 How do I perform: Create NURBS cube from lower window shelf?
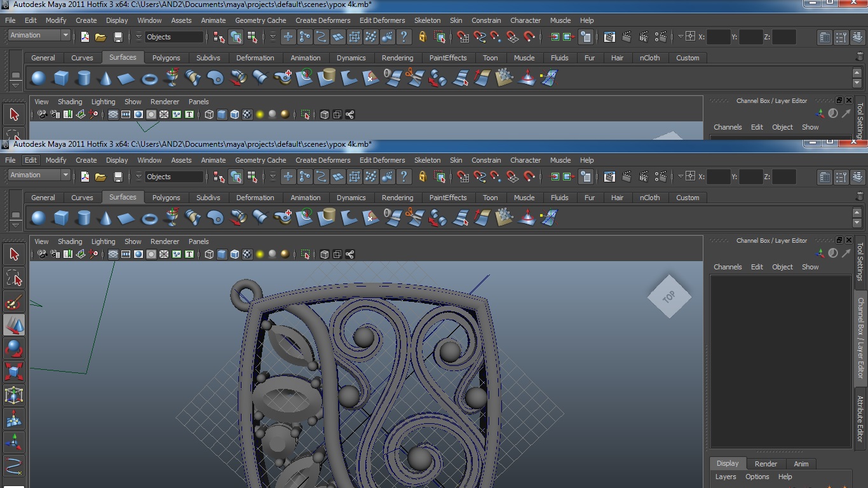[61, 218]
